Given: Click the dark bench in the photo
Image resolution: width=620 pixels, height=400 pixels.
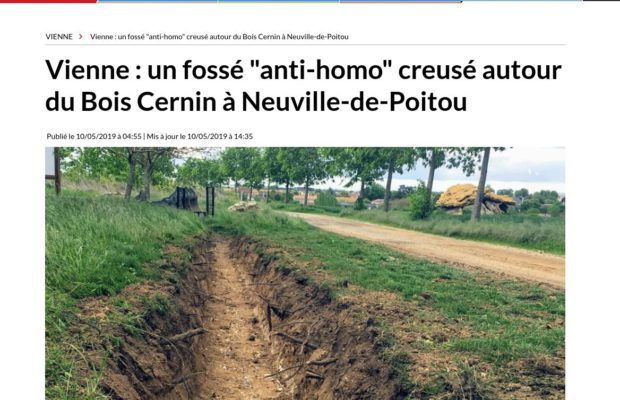Looking at the screenshot, I should click(x=181, y=198).
